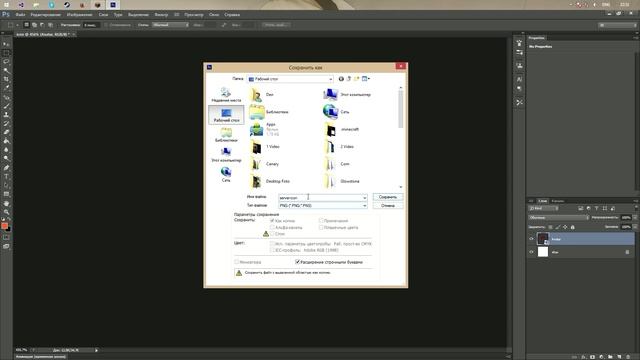This screenshot has height=360, width=640.
Task: Select the Paint Bucket tool
Action: tap(6, 141)
